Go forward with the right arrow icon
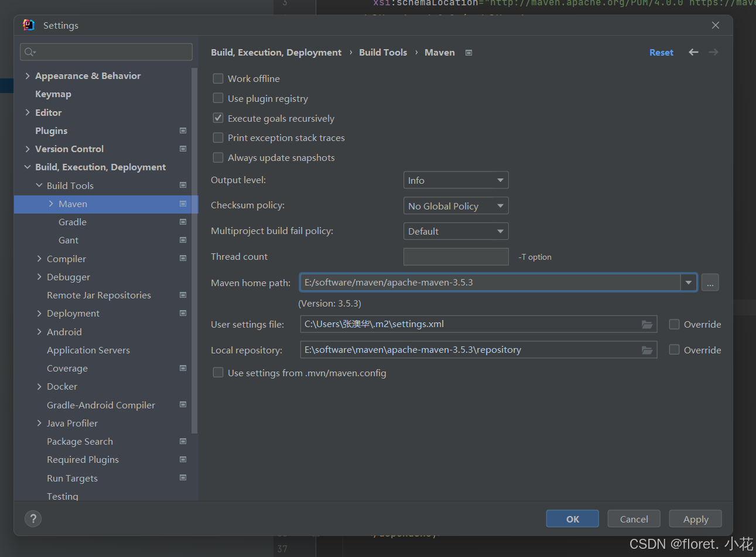The height and width of the screenshot is (557, 756). click(713, 52)
